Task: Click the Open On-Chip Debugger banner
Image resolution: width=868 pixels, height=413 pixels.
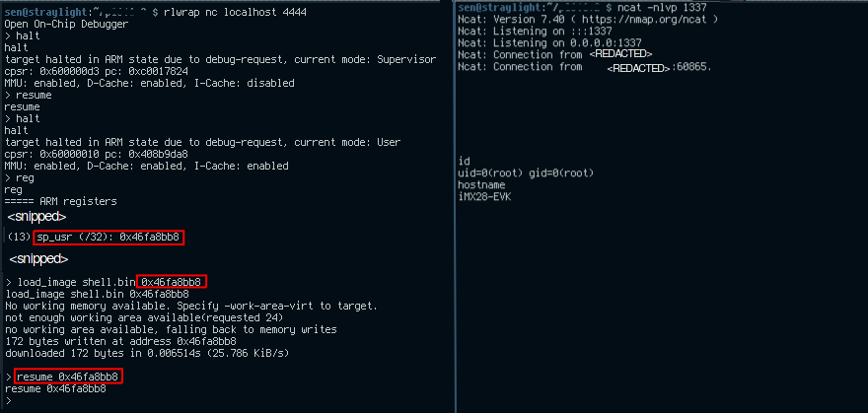Action: [x=59, y=23]
